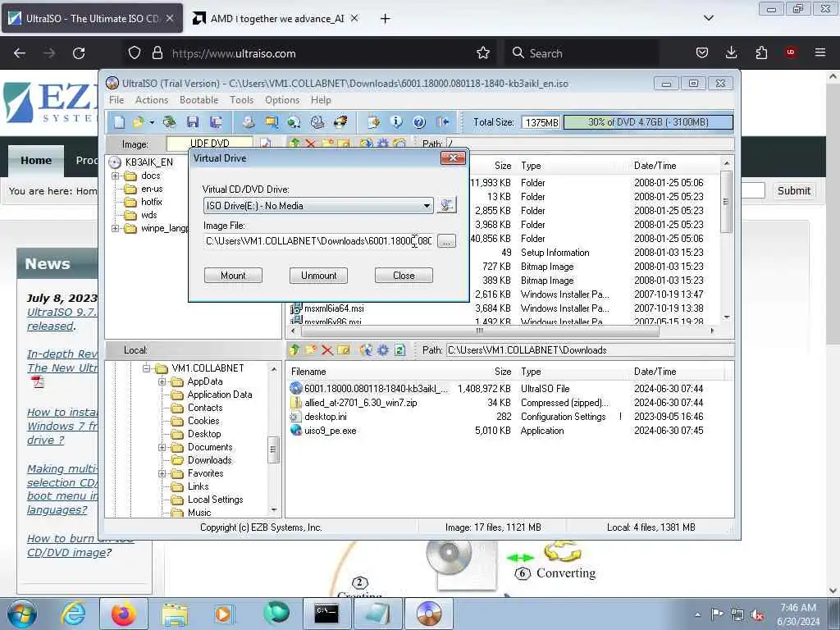
Task: Click the image file list horizontal scrollbar
Action: click(479, 331)
